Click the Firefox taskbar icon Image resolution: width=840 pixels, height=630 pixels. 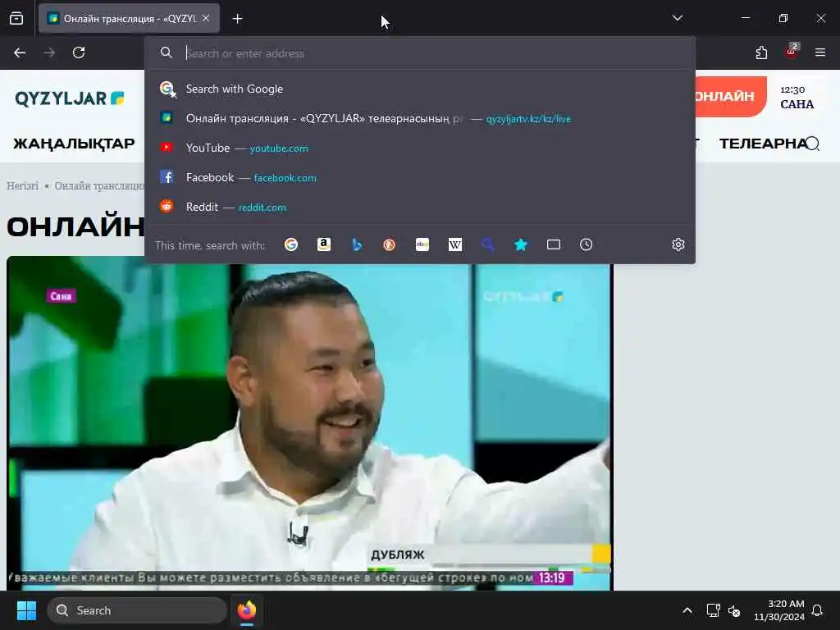tap(247, 610)
